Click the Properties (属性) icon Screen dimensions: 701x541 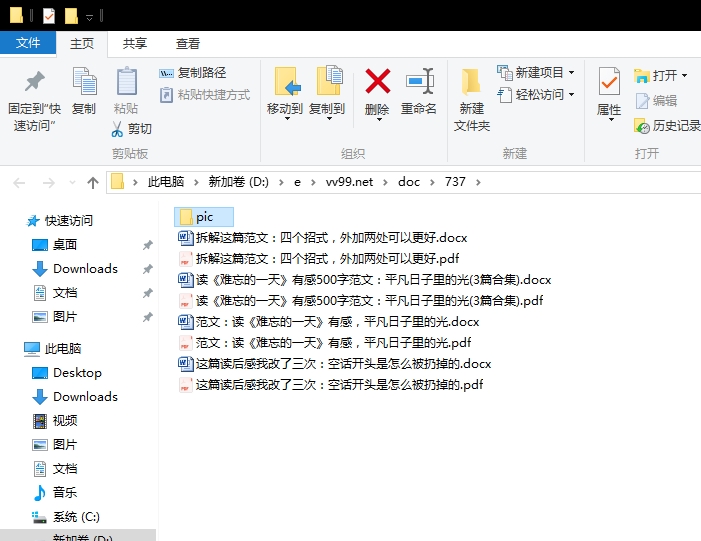pos(609,81)
